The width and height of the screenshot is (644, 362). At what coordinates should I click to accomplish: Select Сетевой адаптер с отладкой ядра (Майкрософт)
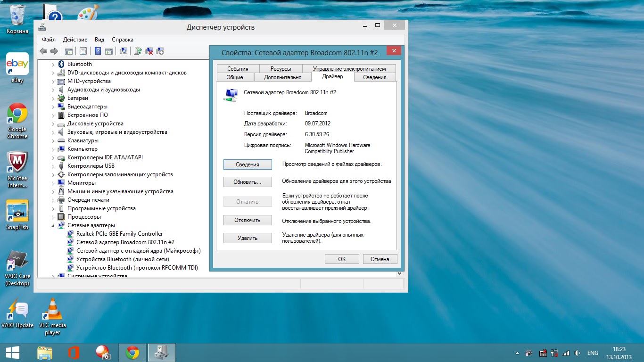pyautogui.click(x=138, y=251)
